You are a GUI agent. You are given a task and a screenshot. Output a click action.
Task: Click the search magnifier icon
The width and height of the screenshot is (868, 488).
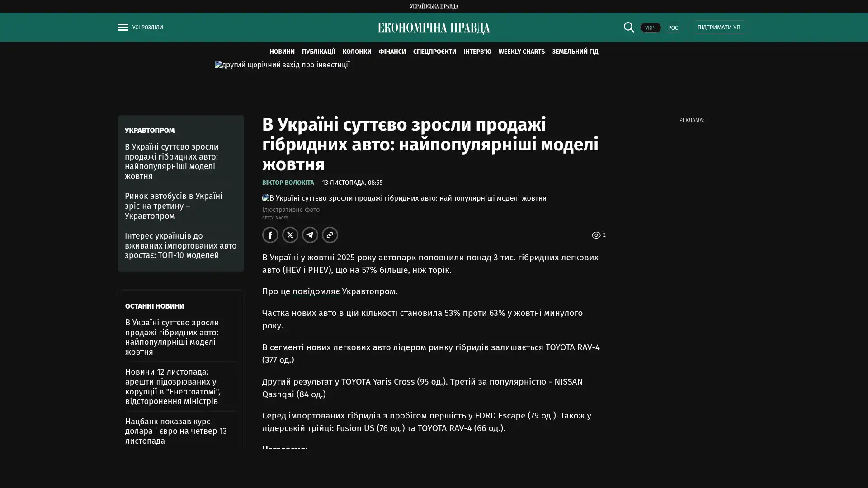[628, 28]
